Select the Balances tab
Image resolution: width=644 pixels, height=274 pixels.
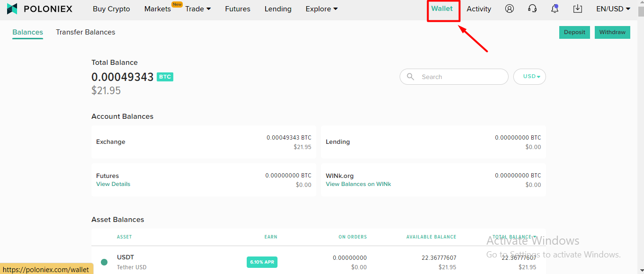pos(27,32)
